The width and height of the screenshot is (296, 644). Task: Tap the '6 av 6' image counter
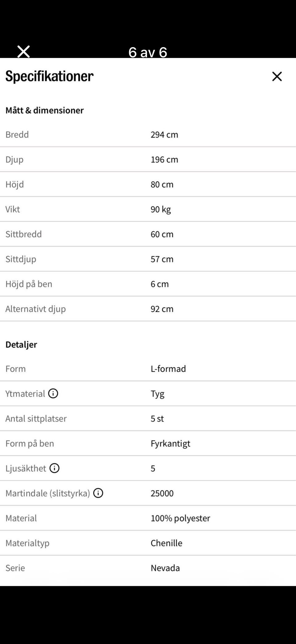tap(148, 52)
